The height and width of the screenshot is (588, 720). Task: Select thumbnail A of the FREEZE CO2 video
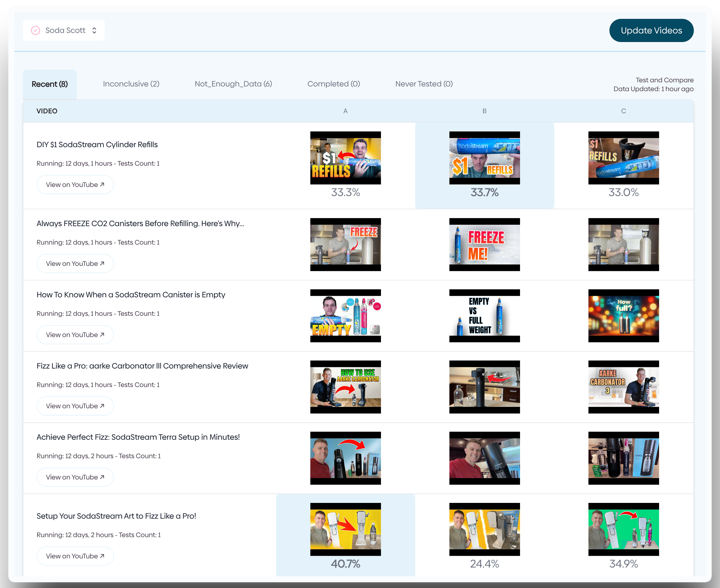pos(345,245)
